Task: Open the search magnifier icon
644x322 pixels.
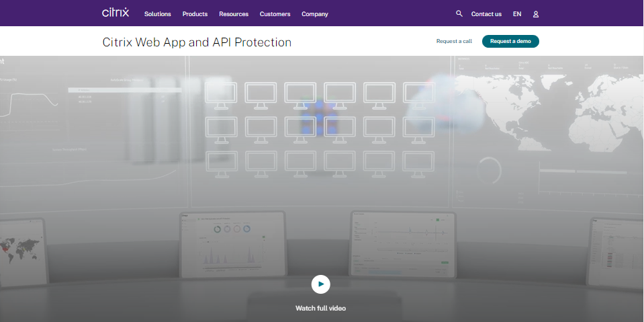Action: click(459, 13)
